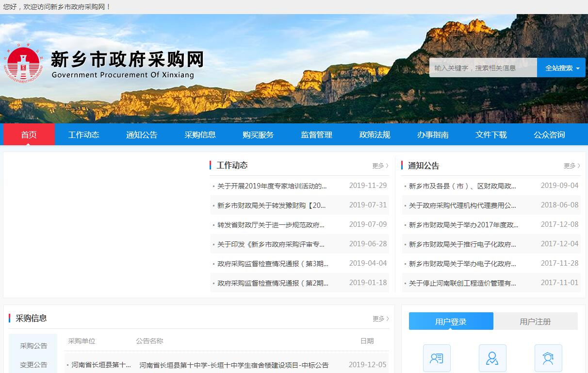Viewport: 588px width, 373px height.
Task: Click the user-with-document login icon
Action: [x=437, y=358]
